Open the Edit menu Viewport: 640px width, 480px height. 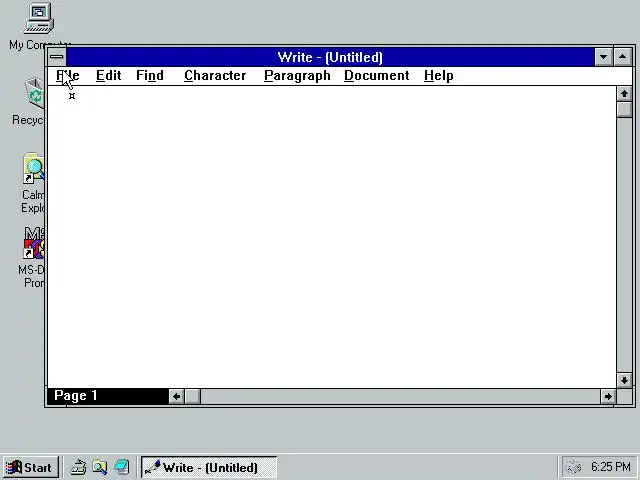[x=109, y=76]
